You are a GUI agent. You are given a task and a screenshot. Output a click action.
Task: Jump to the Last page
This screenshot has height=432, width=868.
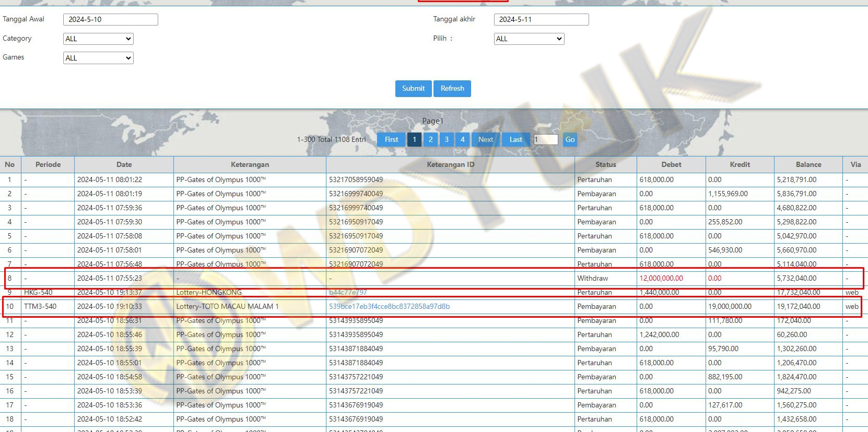(x=516, y=139)
